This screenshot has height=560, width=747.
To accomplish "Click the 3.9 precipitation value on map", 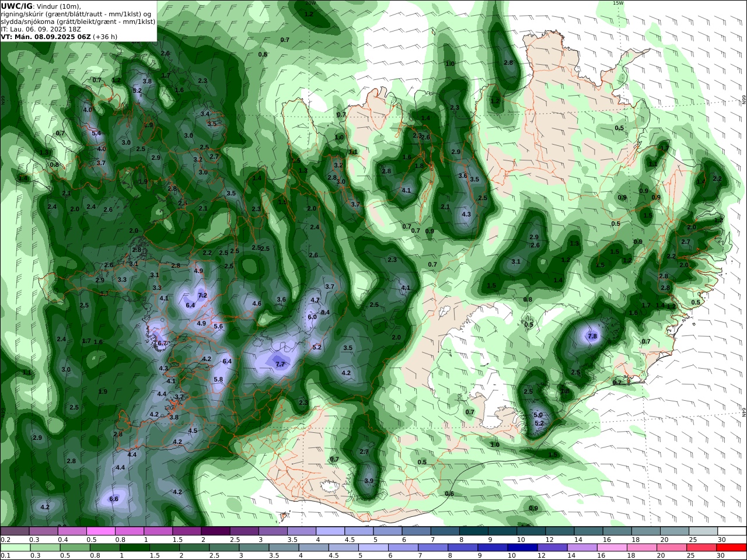I will point(369,481).
